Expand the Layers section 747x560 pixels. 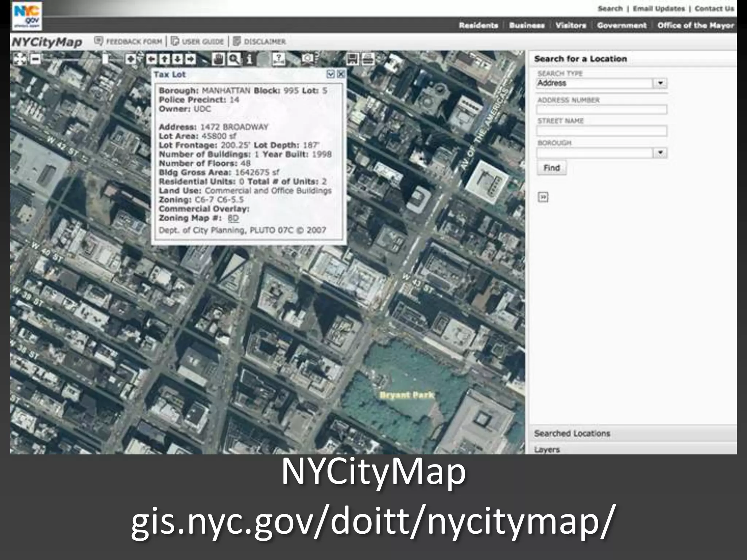click(x=632, y=449)
